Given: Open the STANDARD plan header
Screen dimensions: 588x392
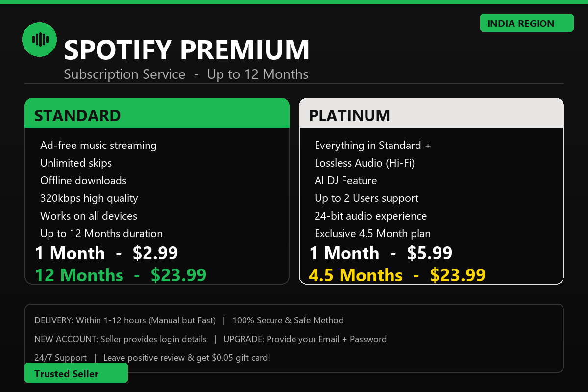Looking at the screenshot, I should tap(157, 114).
